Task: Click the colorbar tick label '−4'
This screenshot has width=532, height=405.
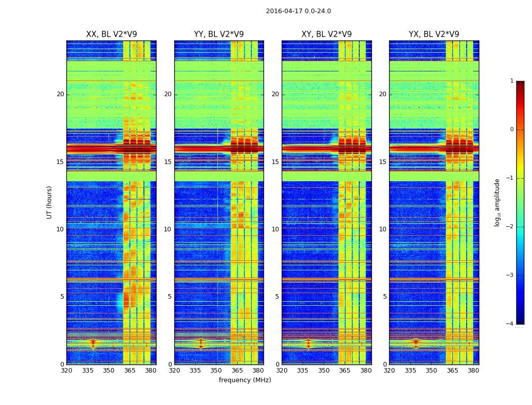Action: [x=509, y=323]
